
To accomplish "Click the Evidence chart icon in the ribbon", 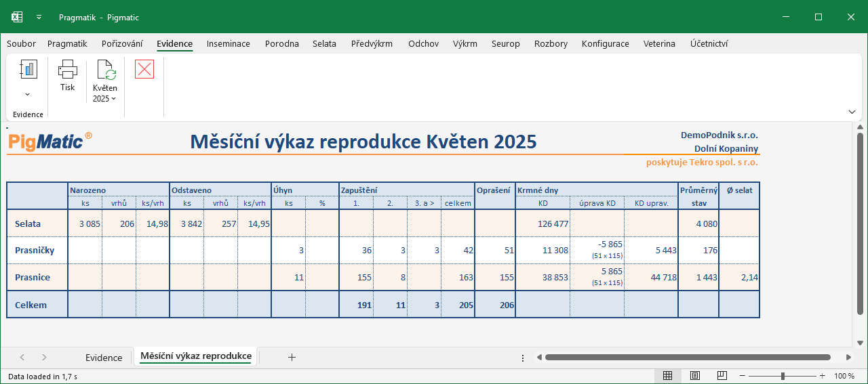I will [28, 69].
